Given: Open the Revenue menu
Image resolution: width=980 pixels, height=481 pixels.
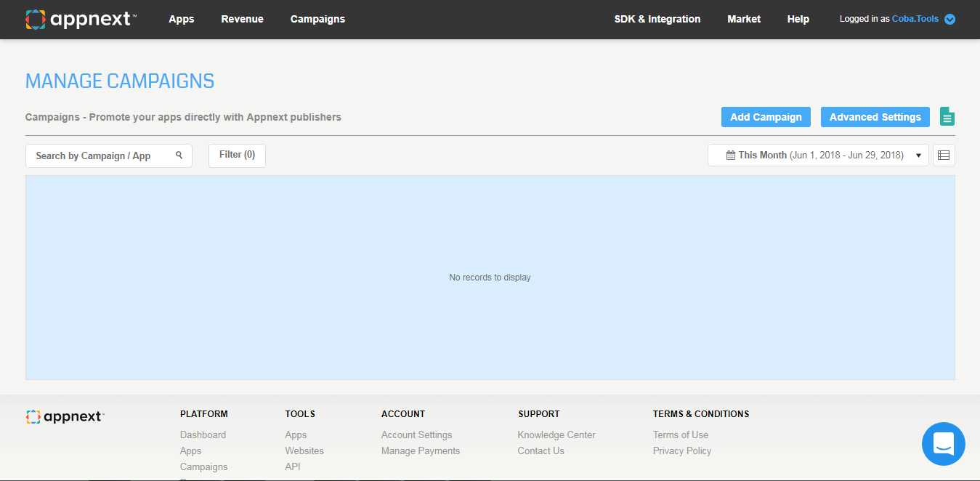Looking at the screenshot, I should (243, 19).
